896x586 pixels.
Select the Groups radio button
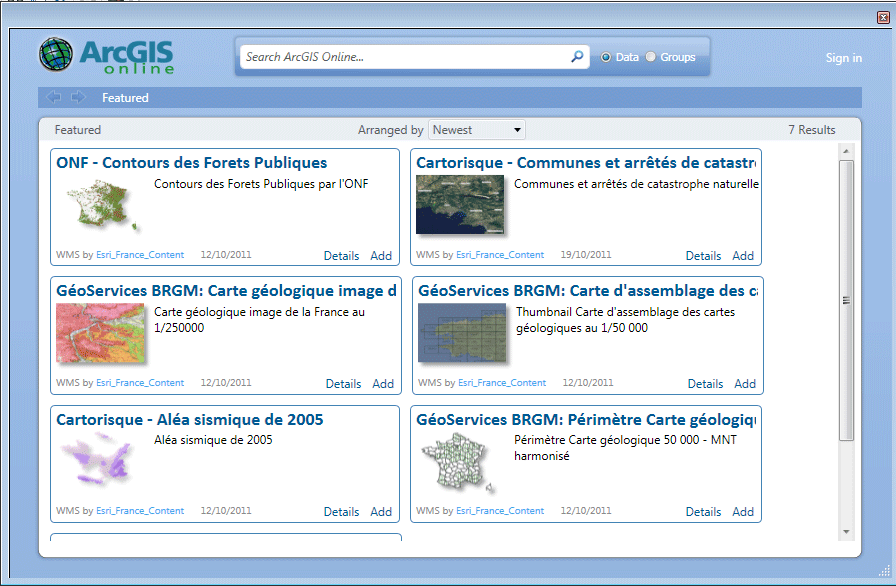tap(651, 57)
